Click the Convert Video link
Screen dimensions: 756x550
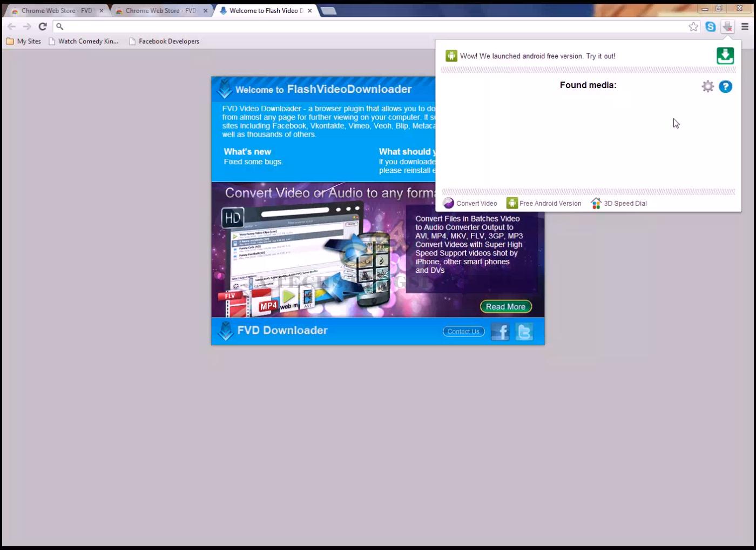(x=477, y=204)
